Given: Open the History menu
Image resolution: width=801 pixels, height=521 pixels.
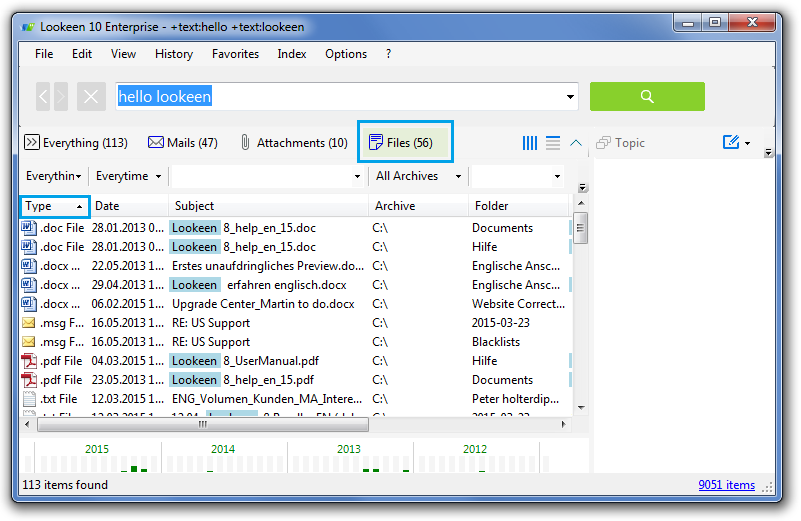Looking at the screenshot, I should (x=174, y=54).
